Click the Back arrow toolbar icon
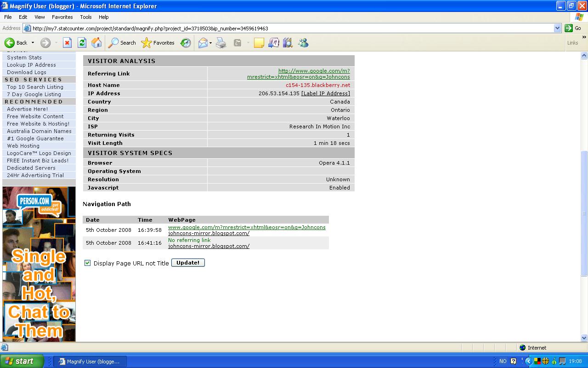Viewport: 588px width, 368px height. pyautogui.click(x=10, y=43)
